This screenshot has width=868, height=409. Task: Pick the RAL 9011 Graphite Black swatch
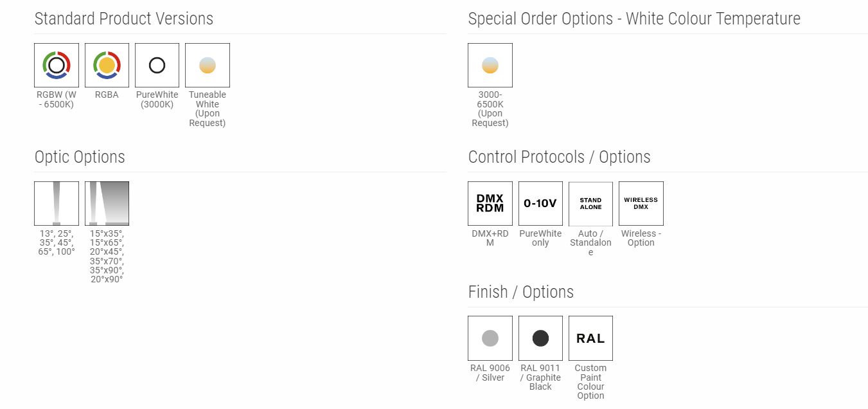point(540,338)
